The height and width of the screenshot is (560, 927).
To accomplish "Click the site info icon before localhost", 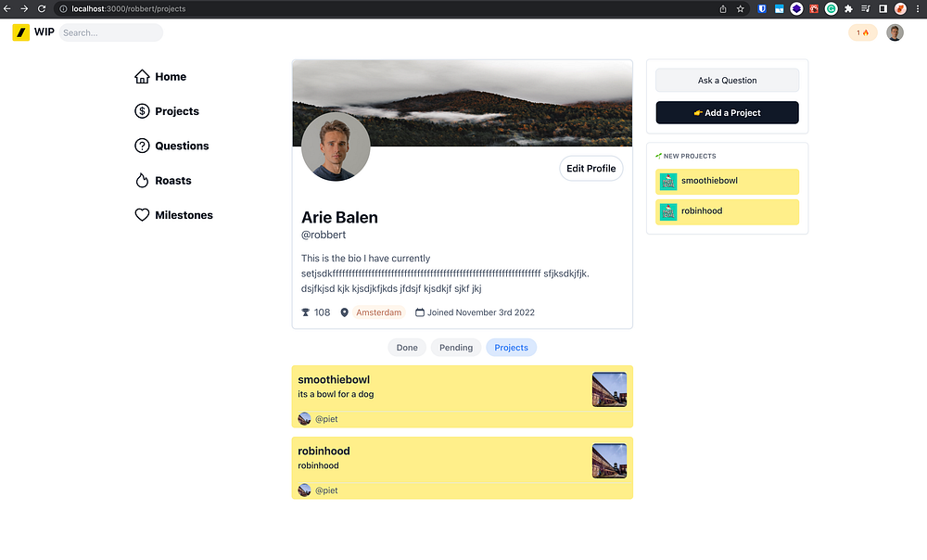I will (x=63, y=9).
